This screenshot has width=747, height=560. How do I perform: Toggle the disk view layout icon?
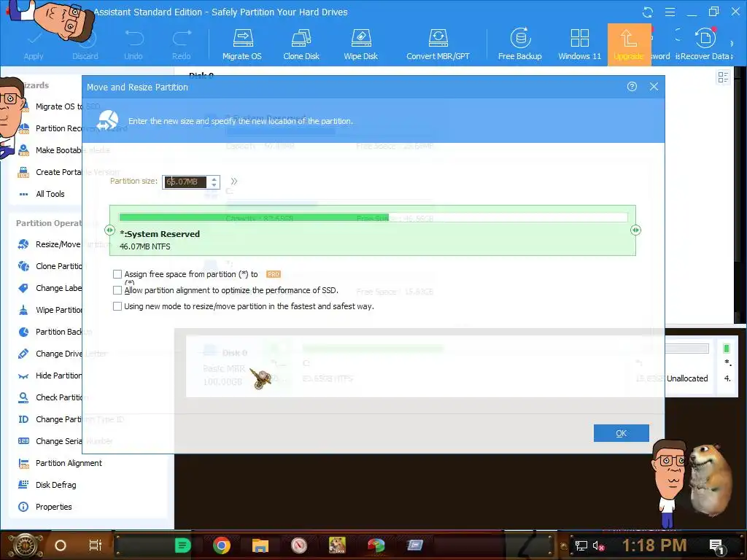723,77
